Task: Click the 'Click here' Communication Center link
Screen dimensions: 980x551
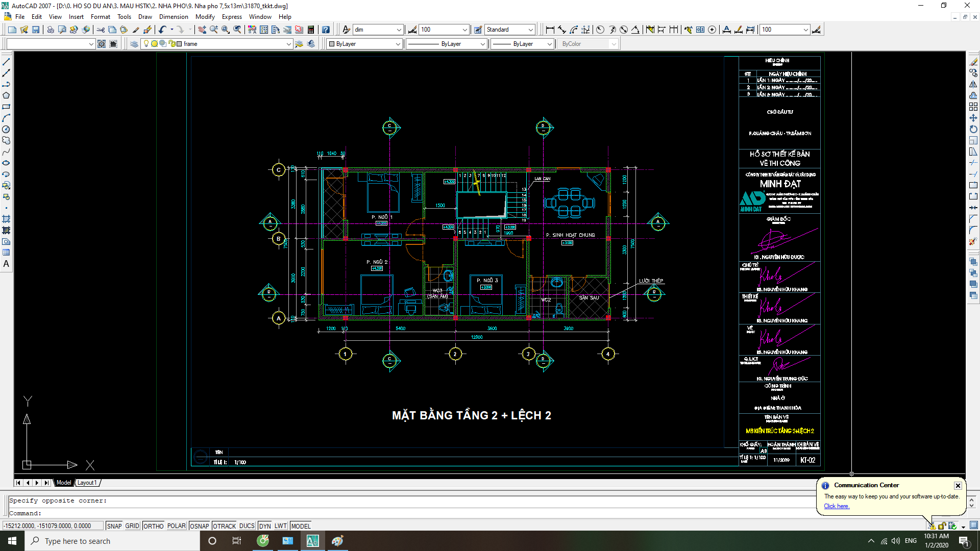Action: 836,506
